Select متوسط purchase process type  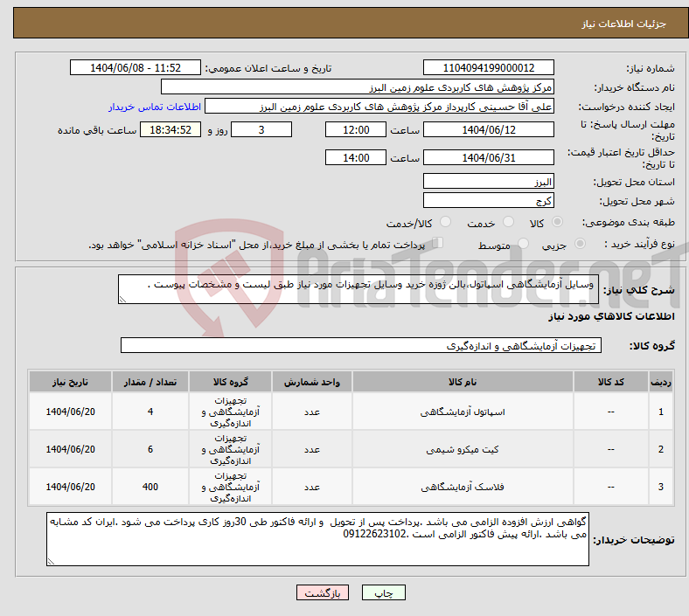click(525, 246)
